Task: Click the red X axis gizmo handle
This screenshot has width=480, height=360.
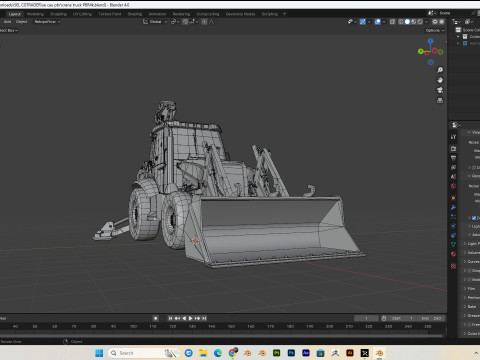Action: click(435, 51)
